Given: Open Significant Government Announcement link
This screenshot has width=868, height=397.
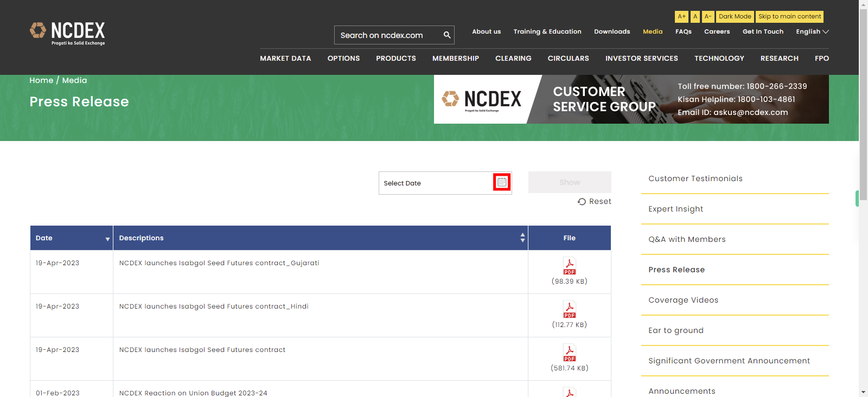Looking at the screenshot, I should click(x=729, y=361).
